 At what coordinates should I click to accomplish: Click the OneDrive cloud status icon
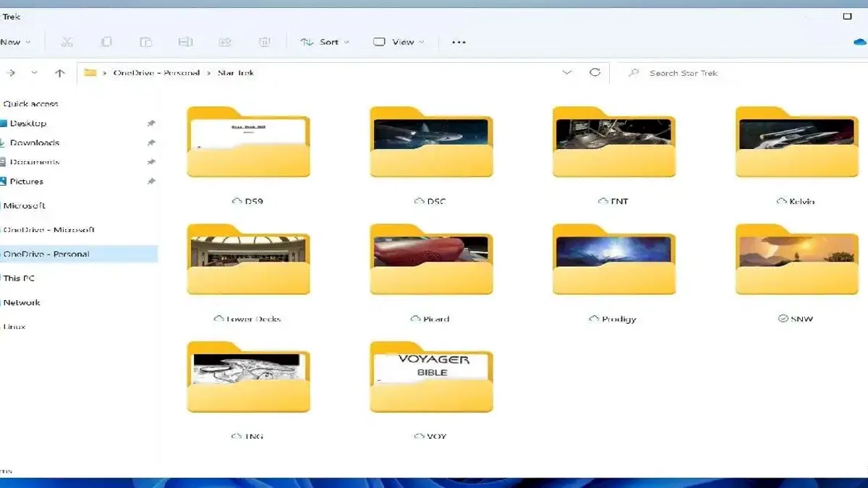860,42
